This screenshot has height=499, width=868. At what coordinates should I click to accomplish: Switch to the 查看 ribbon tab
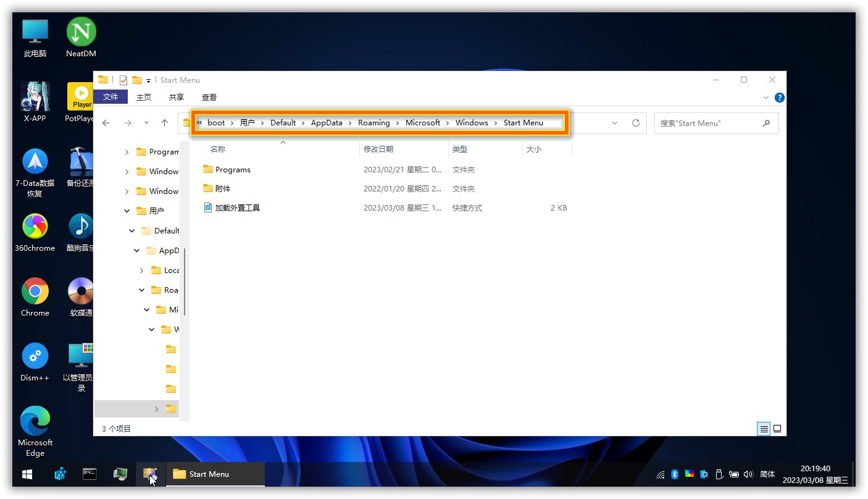click(209, 97)
